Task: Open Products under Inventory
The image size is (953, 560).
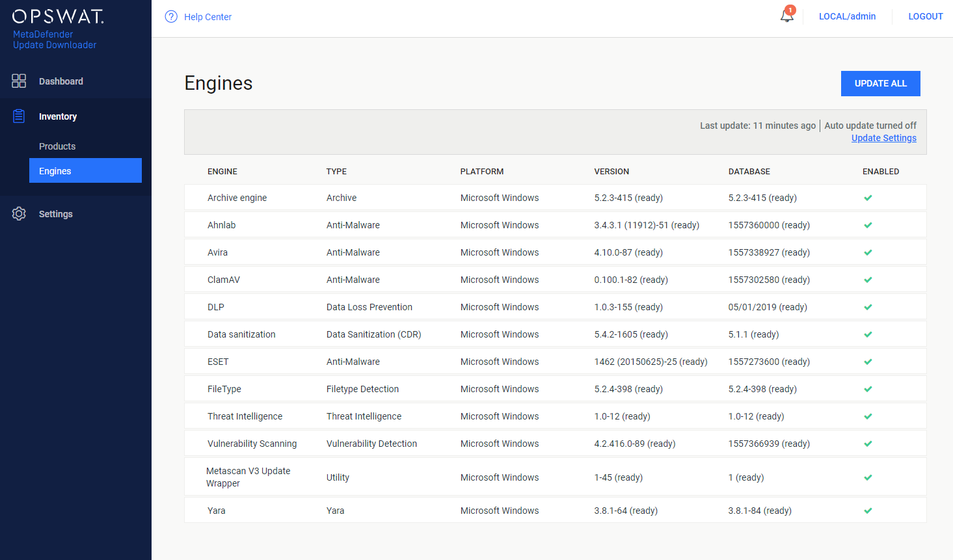Action: [57, 146]
